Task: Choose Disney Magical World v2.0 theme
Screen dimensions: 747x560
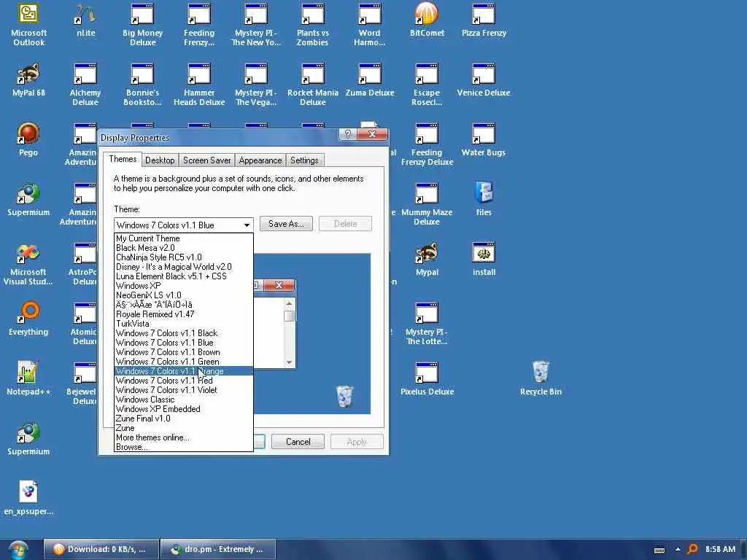Action: (x=183, y=267)
